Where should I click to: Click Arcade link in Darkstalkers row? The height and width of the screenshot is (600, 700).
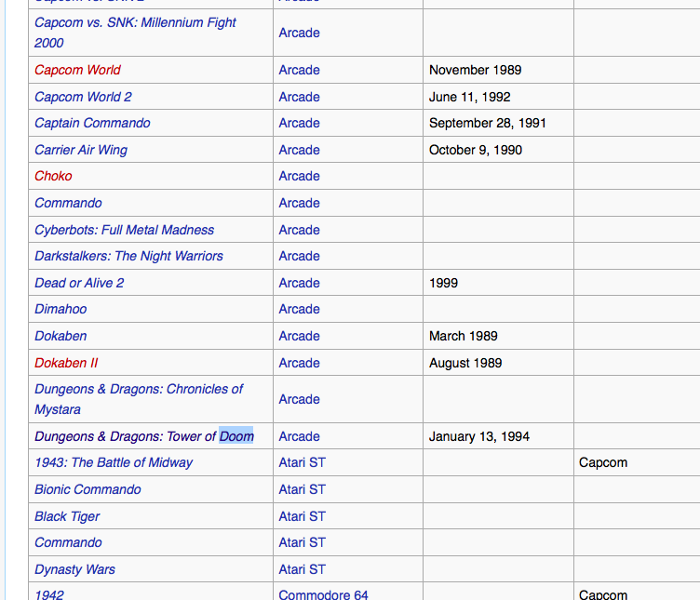click(299, 256)
